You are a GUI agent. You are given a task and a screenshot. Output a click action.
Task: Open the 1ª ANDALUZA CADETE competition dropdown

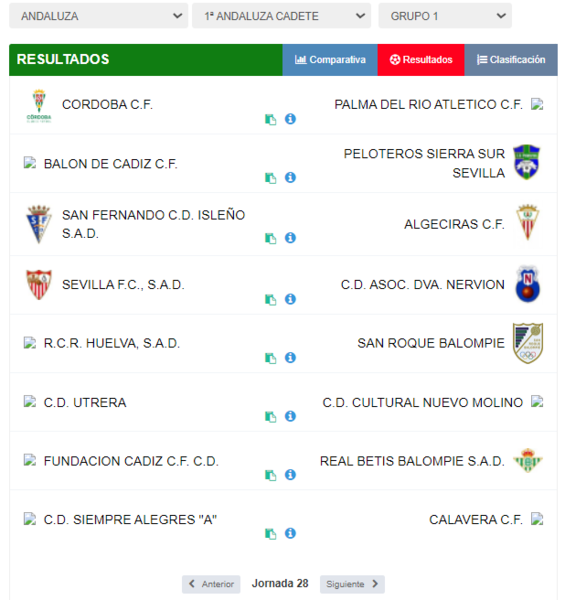[x=281, y=16]
